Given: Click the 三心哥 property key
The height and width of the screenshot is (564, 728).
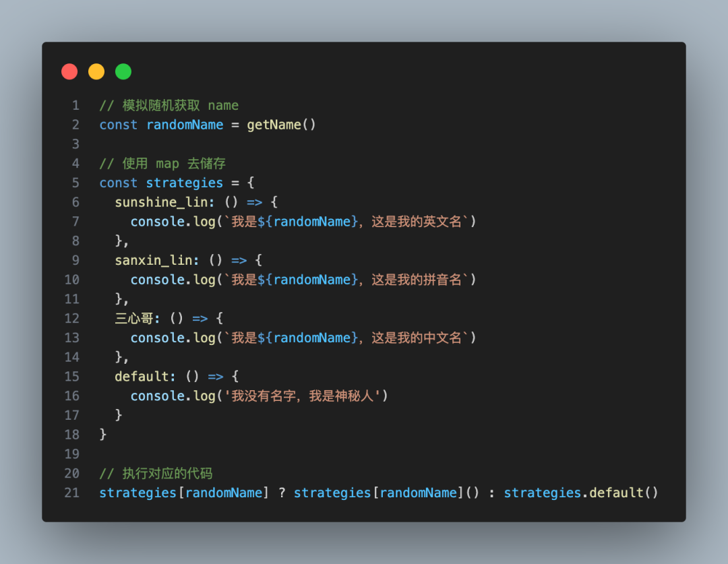Looking at the screenshot, I should (x=135, y=318).
